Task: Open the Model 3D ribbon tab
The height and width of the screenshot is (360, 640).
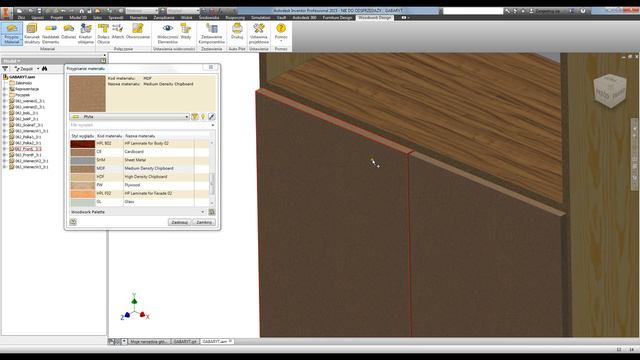Action: [78, 18]
